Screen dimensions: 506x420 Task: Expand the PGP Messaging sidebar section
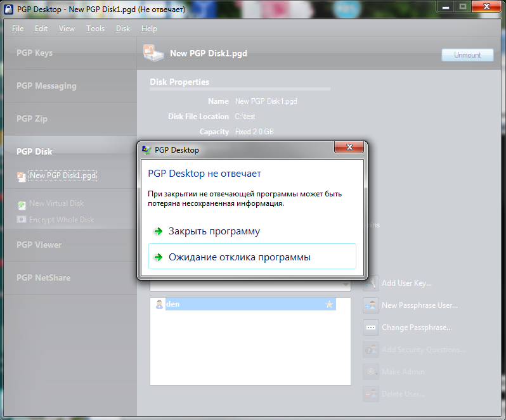(x=46, y=86)
